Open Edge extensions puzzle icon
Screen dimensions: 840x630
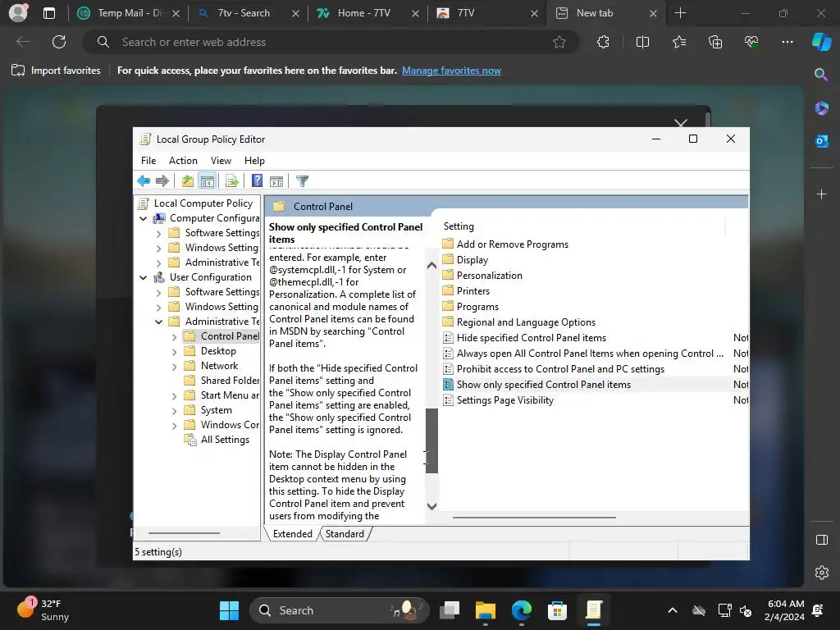603,42
